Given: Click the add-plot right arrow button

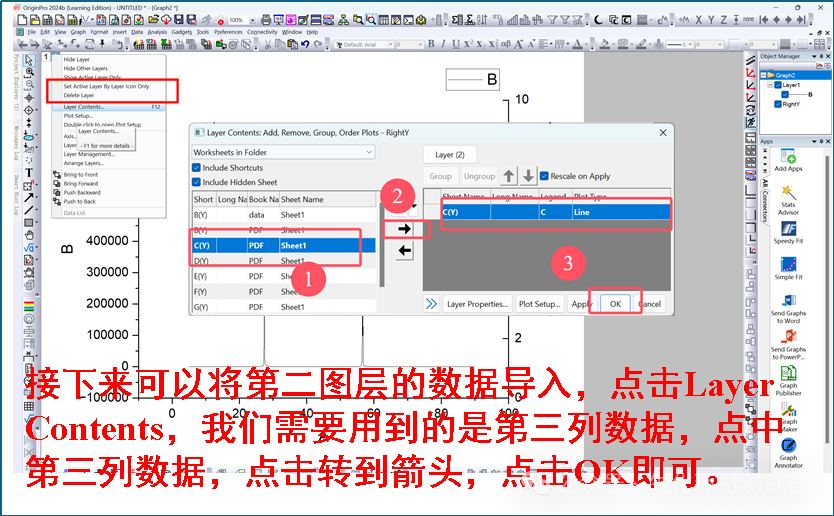Looking at the screenshot, I should pos(404,229).
